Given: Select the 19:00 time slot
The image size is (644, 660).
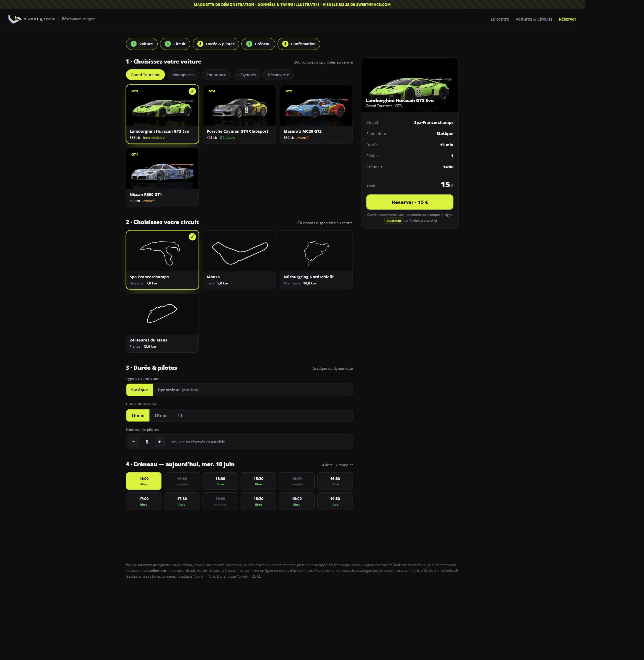Looking at the screenshot, I should 297,501.
